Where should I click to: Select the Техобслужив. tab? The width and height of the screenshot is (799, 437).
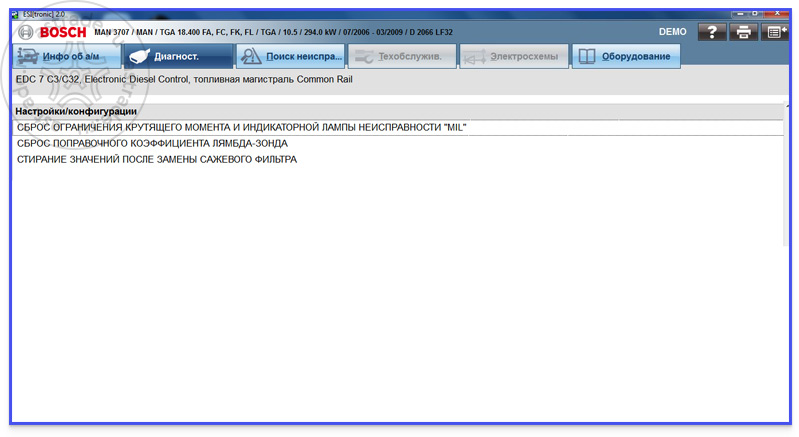[x=402, y=56]
